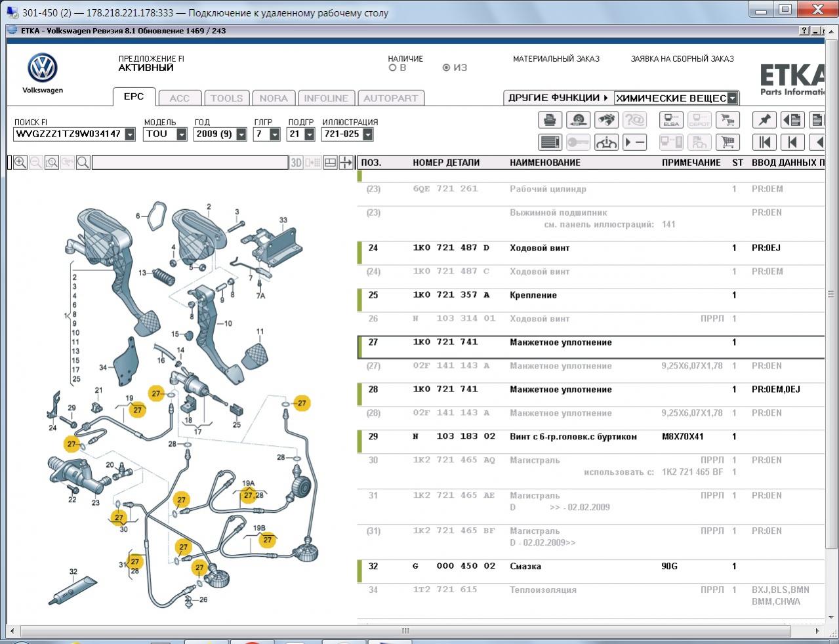This screenshot has height=644, width=839.
Task: Open the ELSA link icon
Action: point(671,120)
